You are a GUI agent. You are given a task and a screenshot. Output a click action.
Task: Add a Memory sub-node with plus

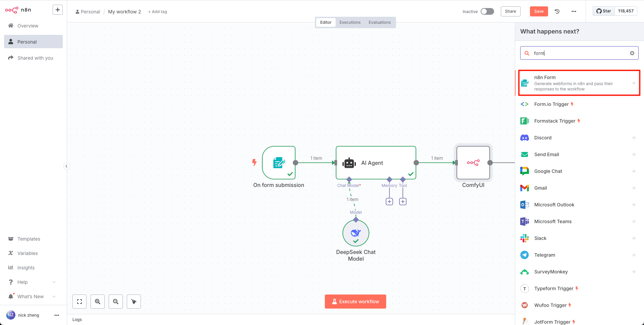tap(389, 201)
